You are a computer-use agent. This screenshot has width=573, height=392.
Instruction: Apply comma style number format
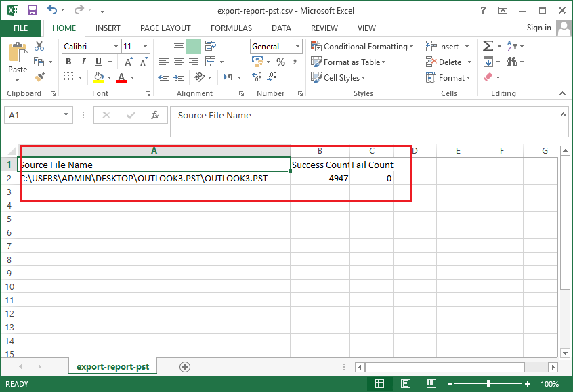click(295, 62)
